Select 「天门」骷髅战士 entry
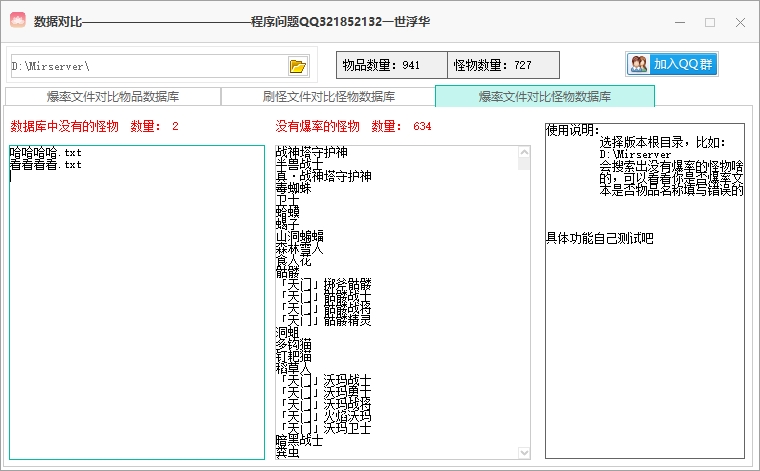 [324, 296]
